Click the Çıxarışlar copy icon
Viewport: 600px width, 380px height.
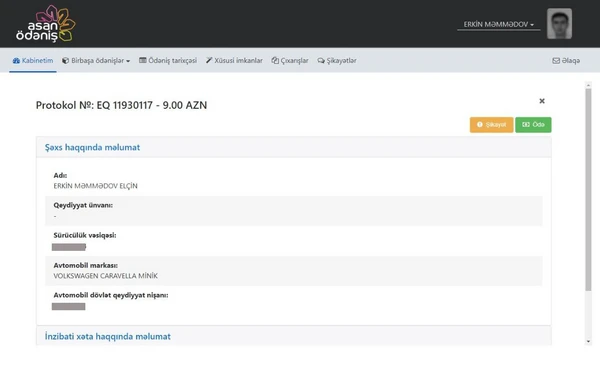click(275, 60)
